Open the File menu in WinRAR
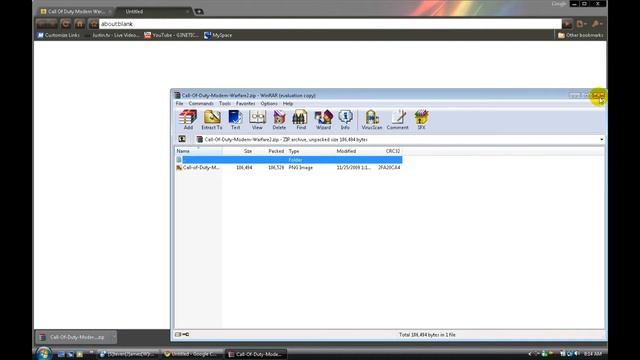 [179, 104]
